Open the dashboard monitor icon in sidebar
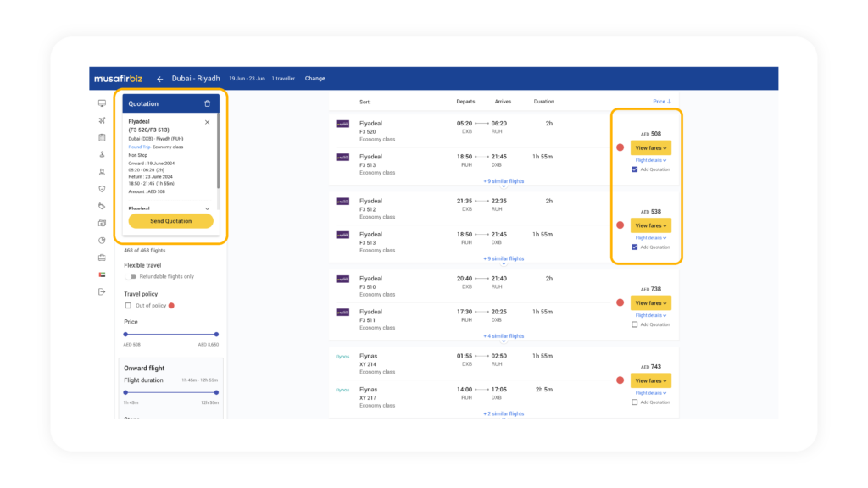Image resolution: width=868 pixels, height=488 pixels. 102,103
